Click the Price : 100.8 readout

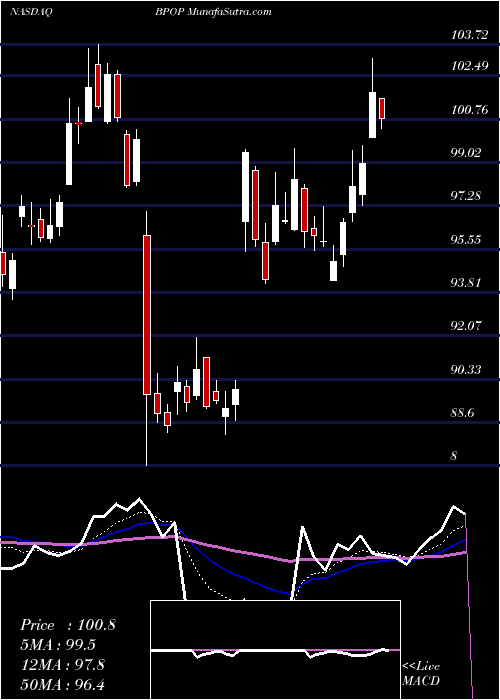coord(68,625)
